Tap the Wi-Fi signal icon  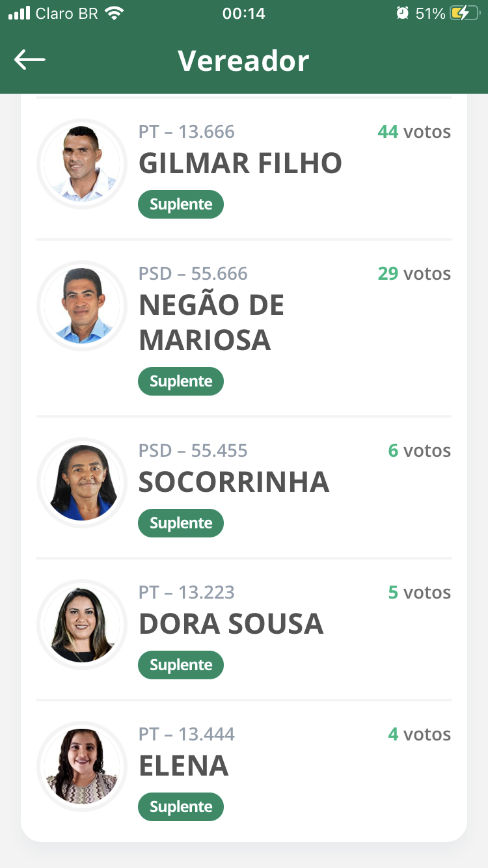pyautogui.click(x=115, y=13)
